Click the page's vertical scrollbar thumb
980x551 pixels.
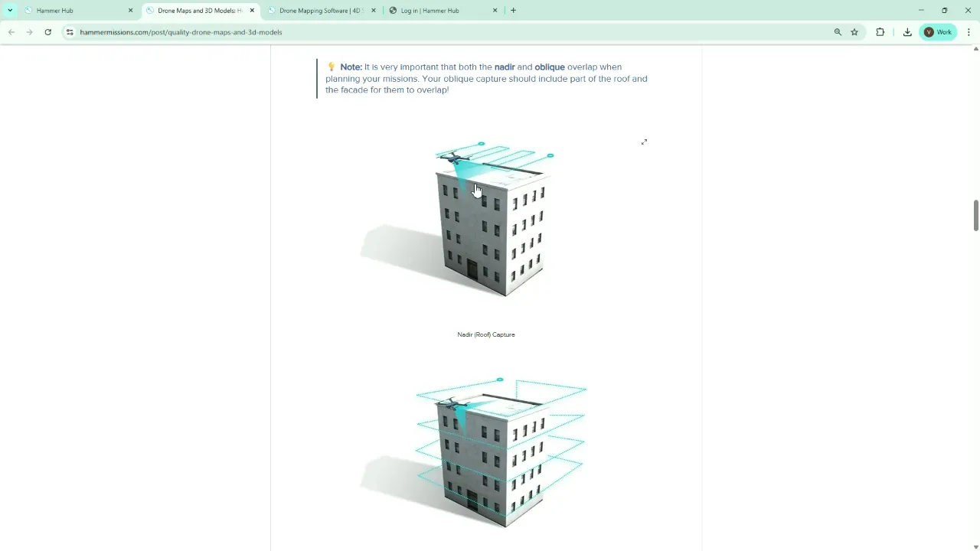(976, 215)
